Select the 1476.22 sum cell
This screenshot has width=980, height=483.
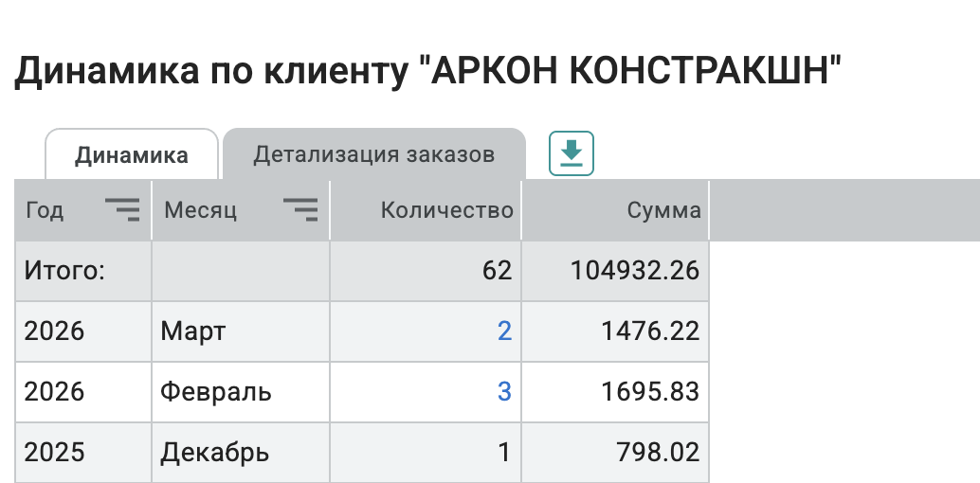(x=650, y=331)
